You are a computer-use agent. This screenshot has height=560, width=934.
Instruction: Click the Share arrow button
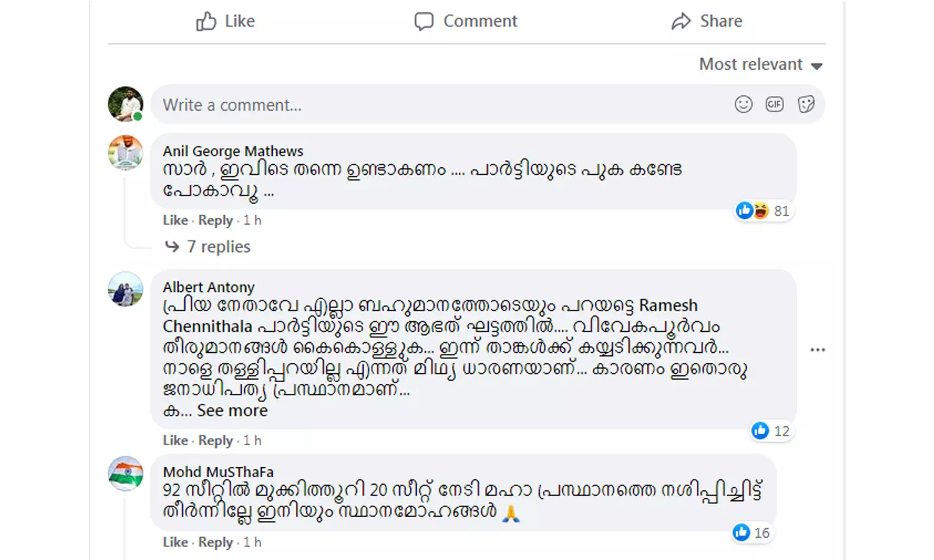click(x=707, y=22)
